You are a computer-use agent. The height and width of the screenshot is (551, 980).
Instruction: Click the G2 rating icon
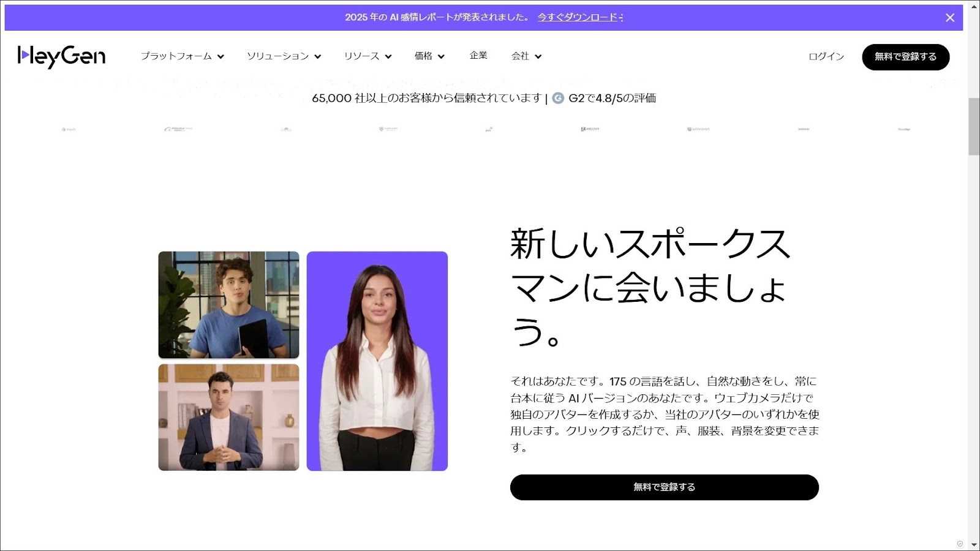(x=558, y=98)
